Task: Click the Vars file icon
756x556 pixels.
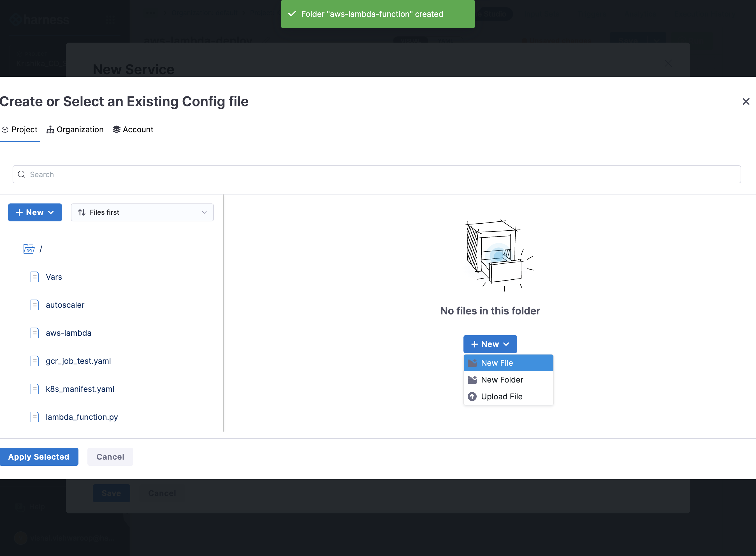Action: [35, 277]
